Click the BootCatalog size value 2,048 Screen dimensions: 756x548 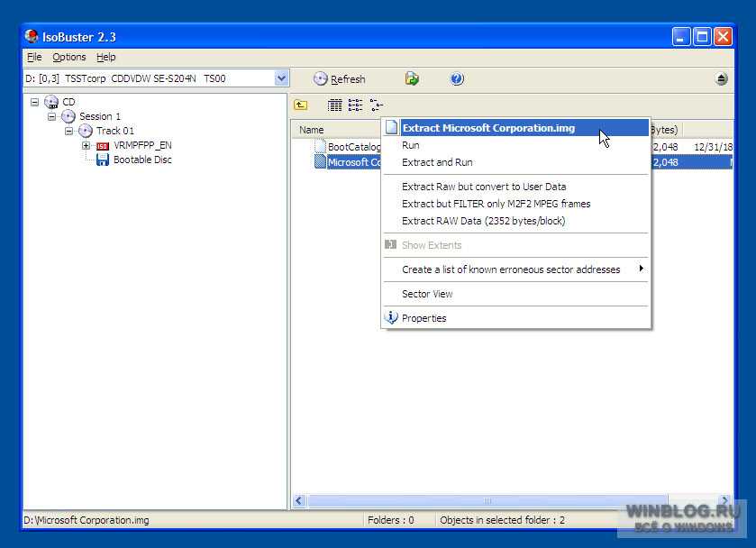(x=665, y=147)
